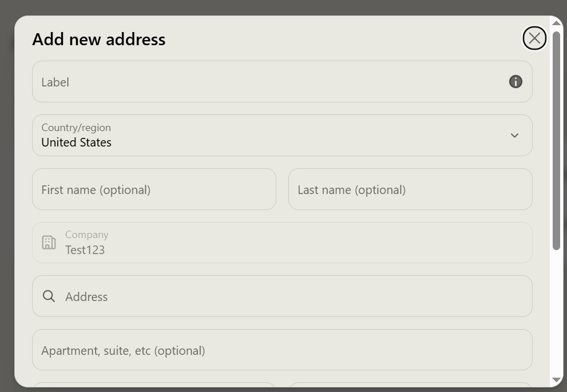Click the building icon beside Company
The width and height of the screenshot is (567, 392).
pos(49,242)
